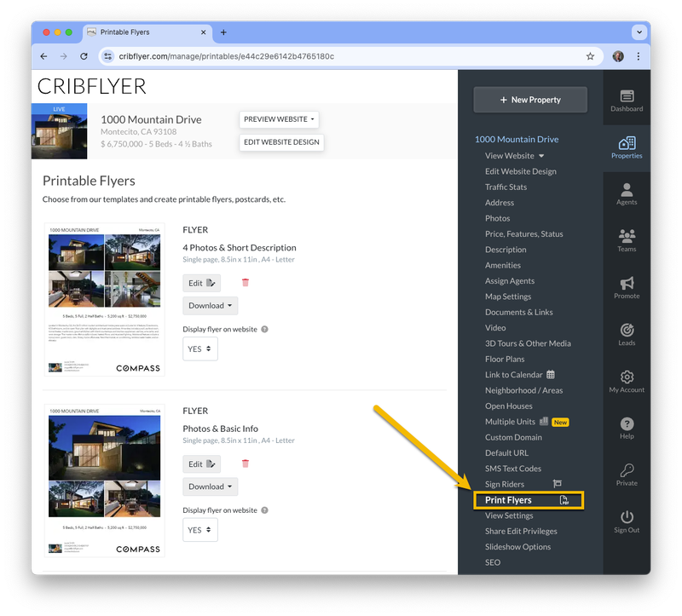Open the Description menu item
Image resolution: width=682 pixels, height=616 pixels.
click(x=506, y=250)
